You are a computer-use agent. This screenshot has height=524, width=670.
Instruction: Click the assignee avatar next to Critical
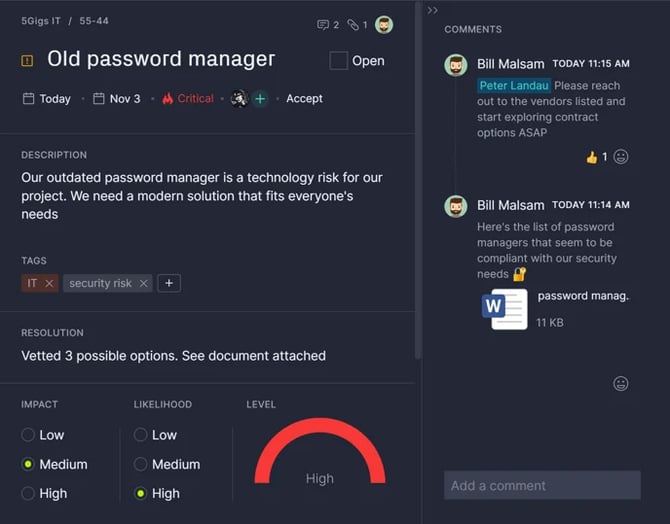(240, 99)
